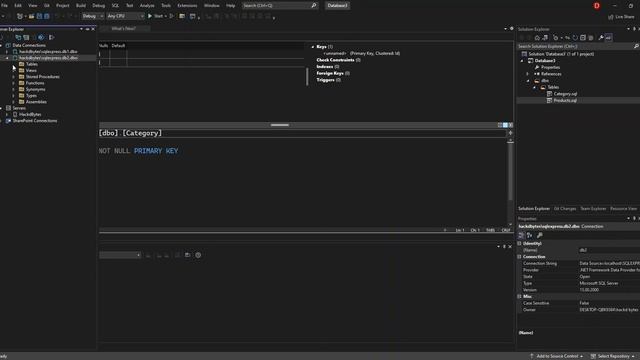640x360 pixels.
Task: Select HacksBytes server node
Action: [x=30, y=114]
